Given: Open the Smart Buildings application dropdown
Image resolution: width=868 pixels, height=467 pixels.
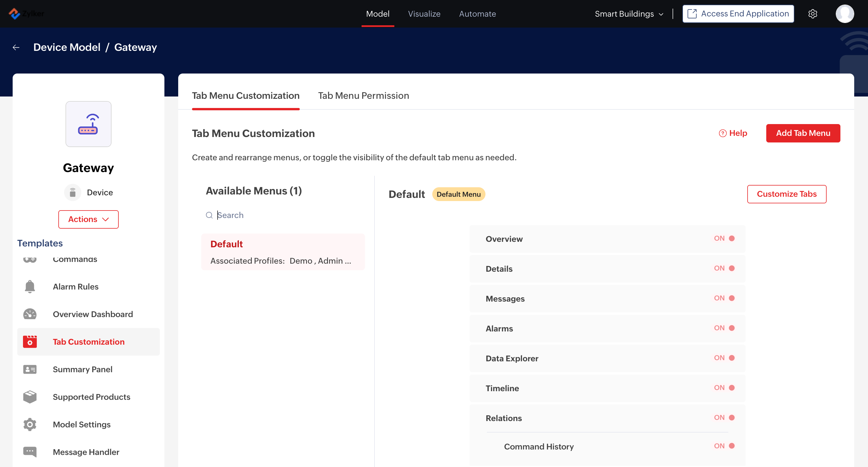Looking at the screenshot, I should tap(629, 14).
